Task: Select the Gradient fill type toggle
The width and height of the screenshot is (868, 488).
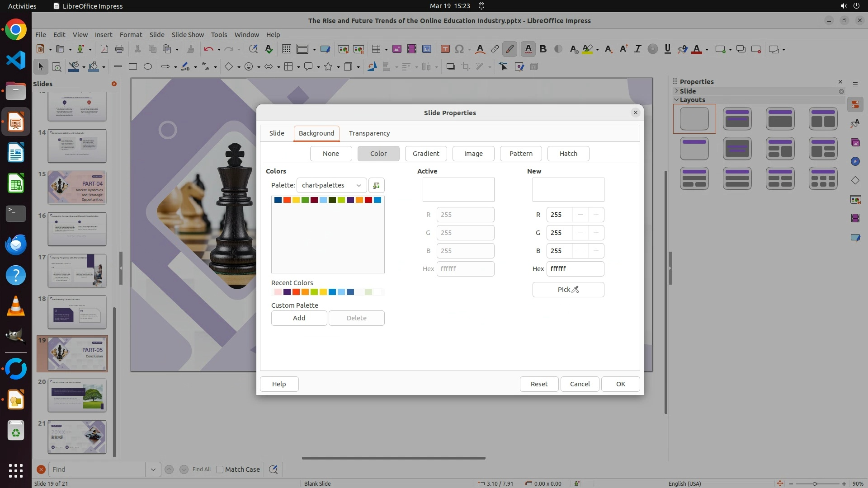Action: click(425, 154)
